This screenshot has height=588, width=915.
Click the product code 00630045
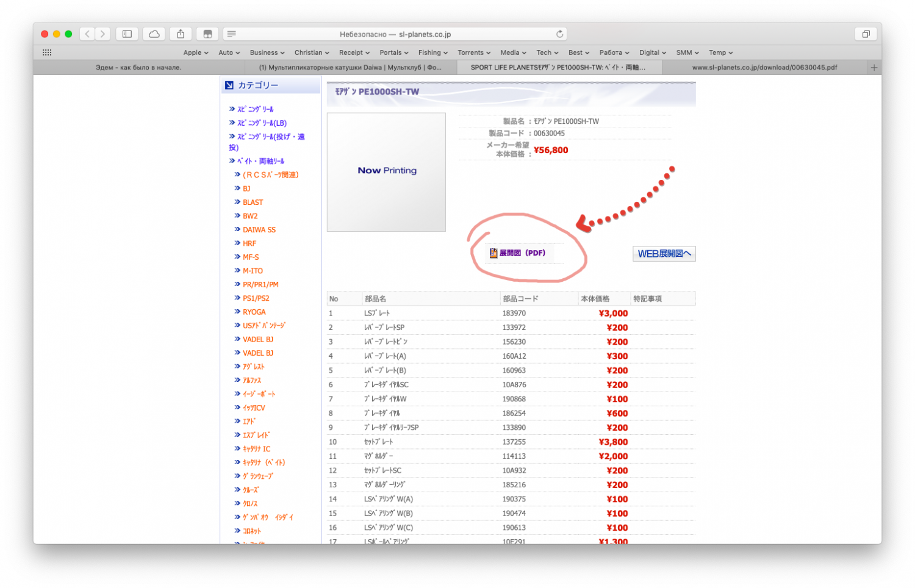(x=549, y=134)
